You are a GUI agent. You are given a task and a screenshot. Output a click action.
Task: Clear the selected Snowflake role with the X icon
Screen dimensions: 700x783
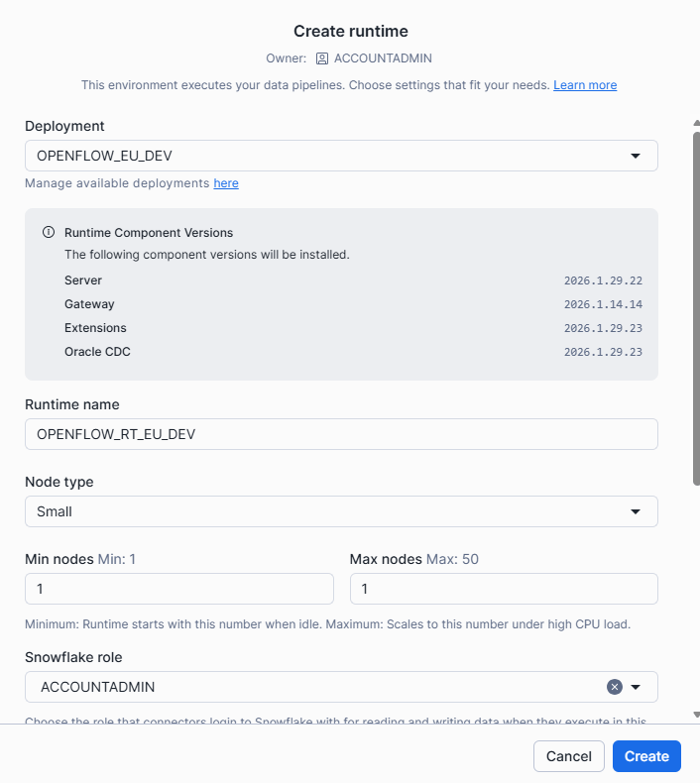coord(614,687)
